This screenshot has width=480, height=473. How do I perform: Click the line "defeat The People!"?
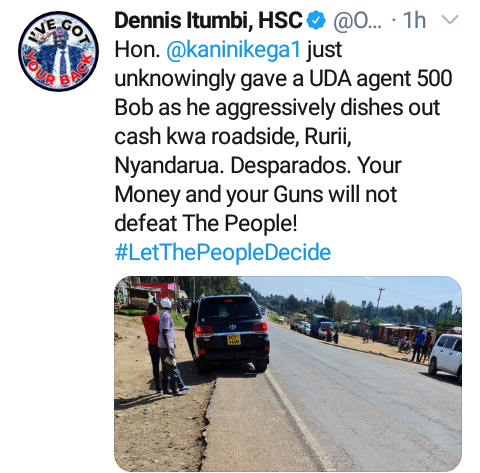205,223
